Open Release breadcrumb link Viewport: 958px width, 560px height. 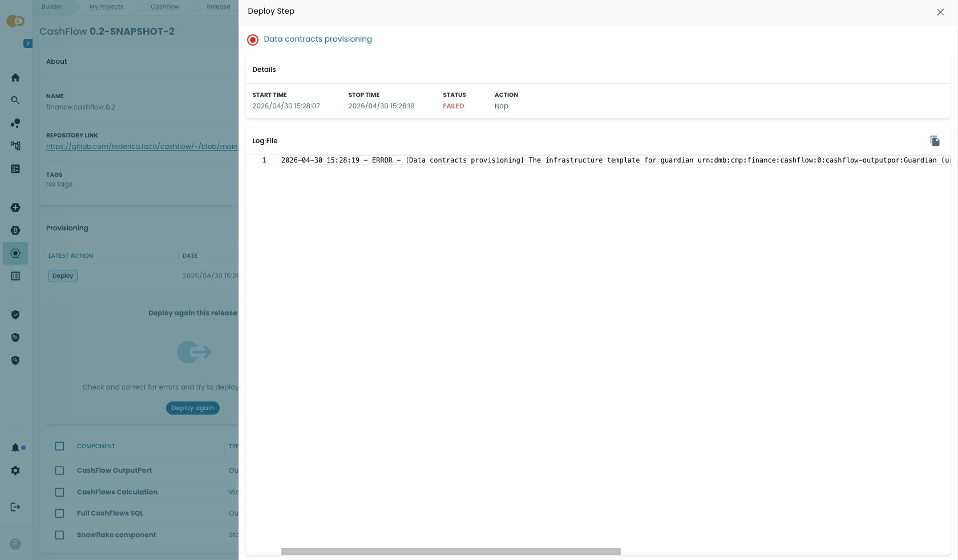219,7
